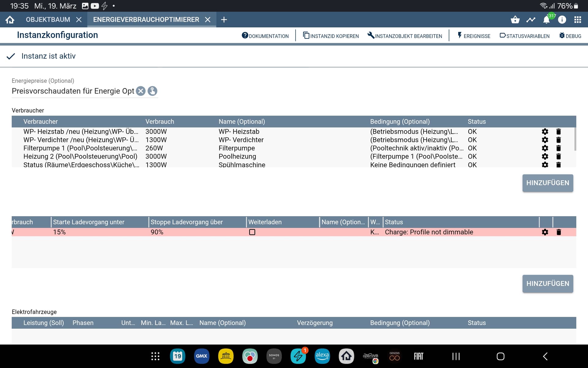Screen dimensions: 588x368
Task: Click HINZUFÜGEN under the Verbraucher list
Action: point(548,183)
